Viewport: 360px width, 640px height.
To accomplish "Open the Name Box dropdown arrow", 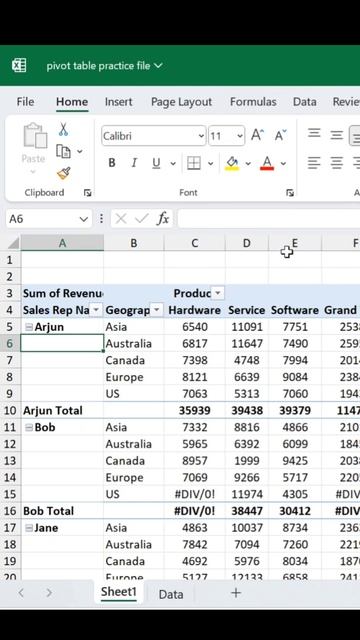I will [84, 219].
